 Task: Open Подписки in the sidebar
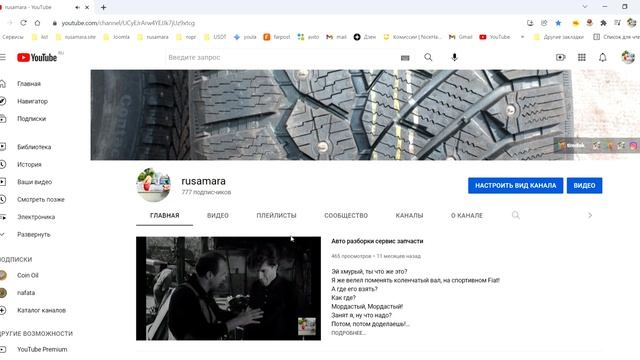31,119
